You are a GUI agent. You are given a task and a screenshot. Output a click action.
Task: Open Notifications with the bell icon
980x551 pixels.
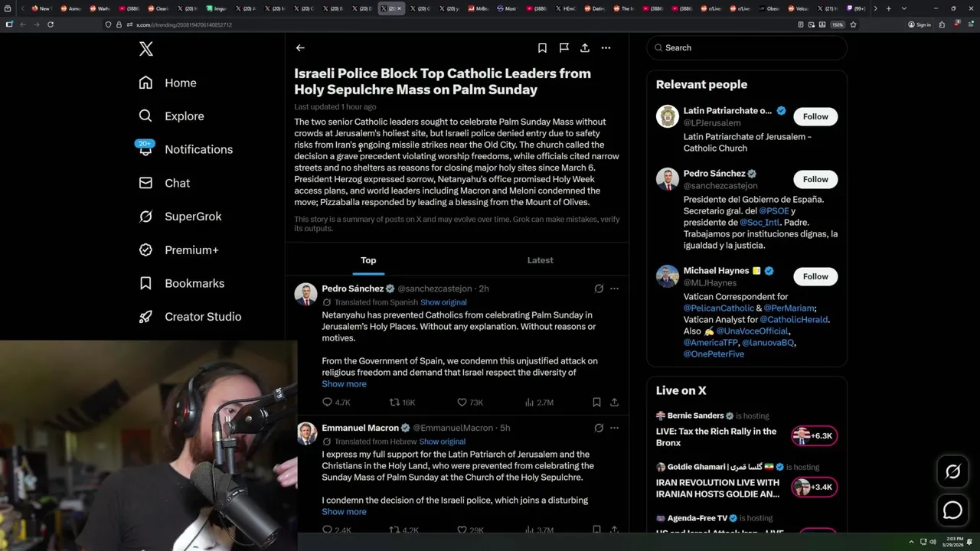coord(185,149)
